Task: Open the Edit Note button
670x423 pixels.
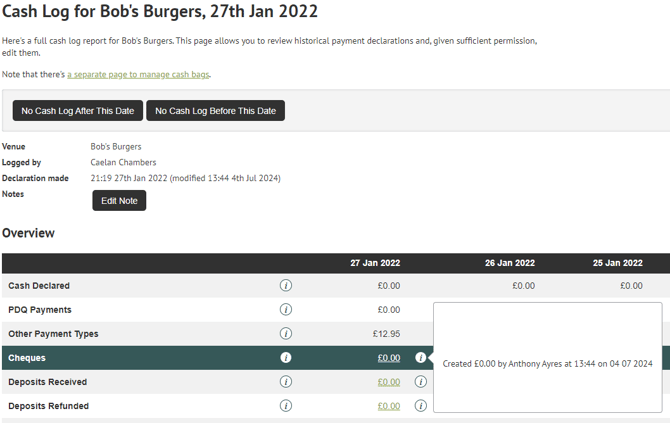Action: 119,201
